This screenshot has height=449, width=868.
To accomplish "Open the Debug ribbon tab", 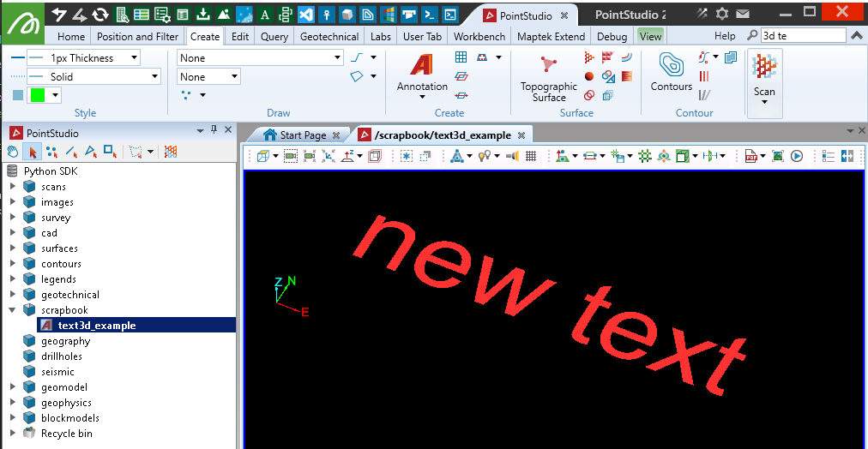I will tap(612, 37).
